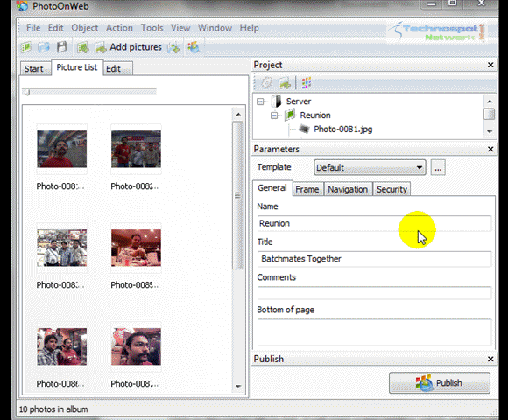Open the Action menu
This screenshot has height=420, width=508.
tap(119, 28)
